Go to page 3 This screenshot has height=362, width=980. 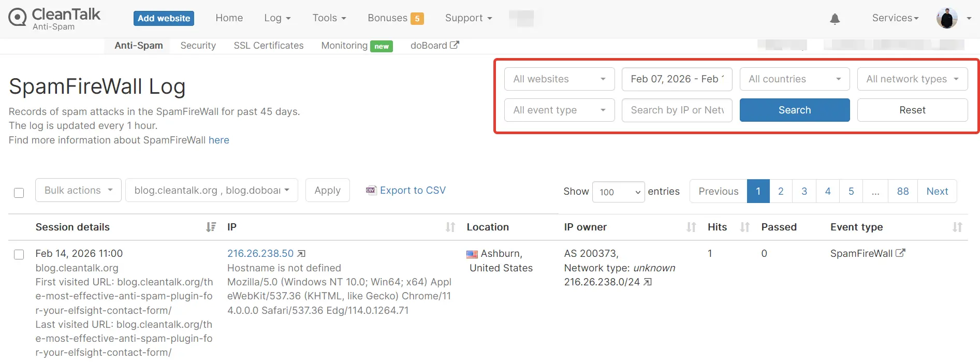(x=805, y=191)
